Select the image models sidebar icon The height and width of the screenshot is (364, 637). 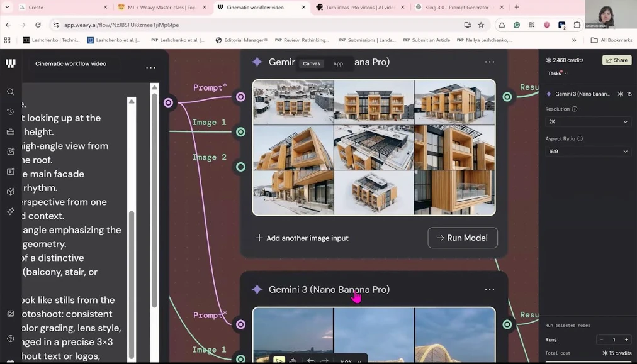(x=10, y=152)
